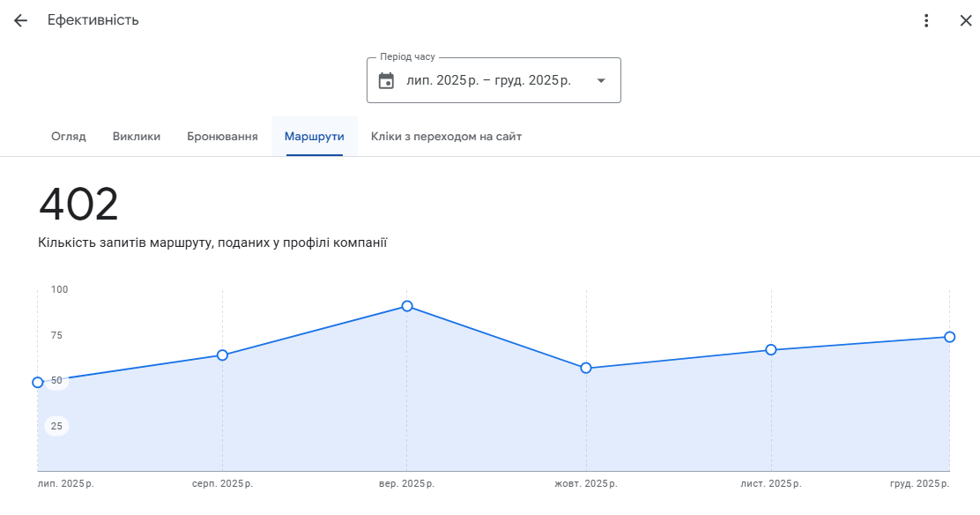Click the 402 total route requests number
The image size is (980, 515).
click(78, 205)
